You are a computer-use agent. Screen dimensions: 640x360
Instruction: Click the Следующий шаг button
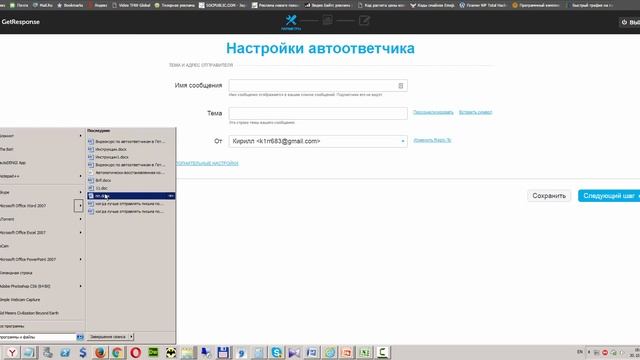coord(609,196)
